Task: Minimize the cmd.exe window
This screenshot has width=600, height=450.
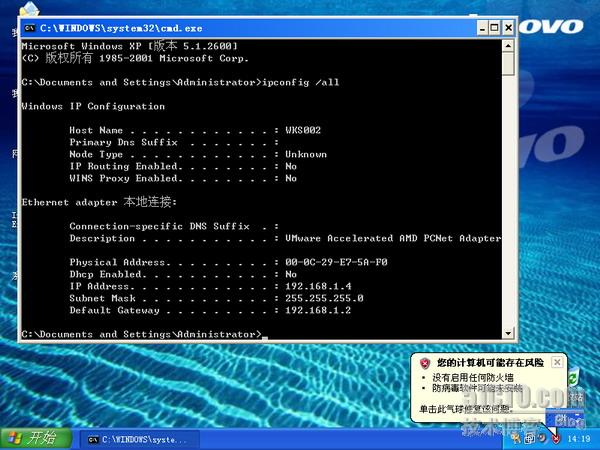Action: tap(483, 28)
